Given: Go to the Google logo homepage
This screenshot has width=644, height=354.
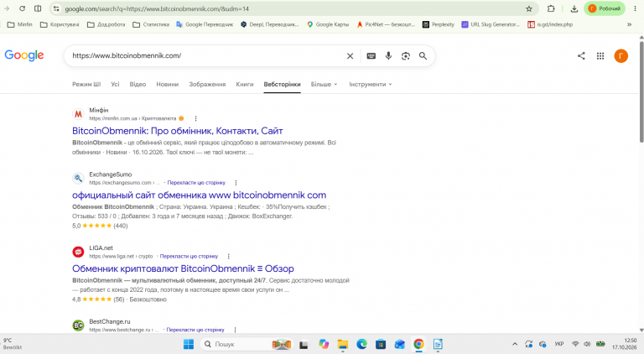Looking at the screenshot, I should 24,55.
